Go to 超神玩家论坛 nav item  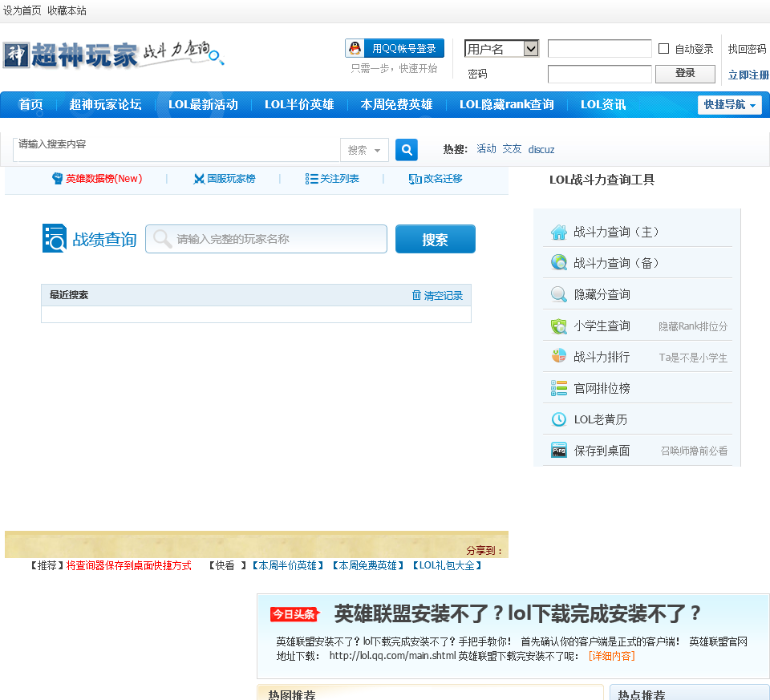coord(105,104)
